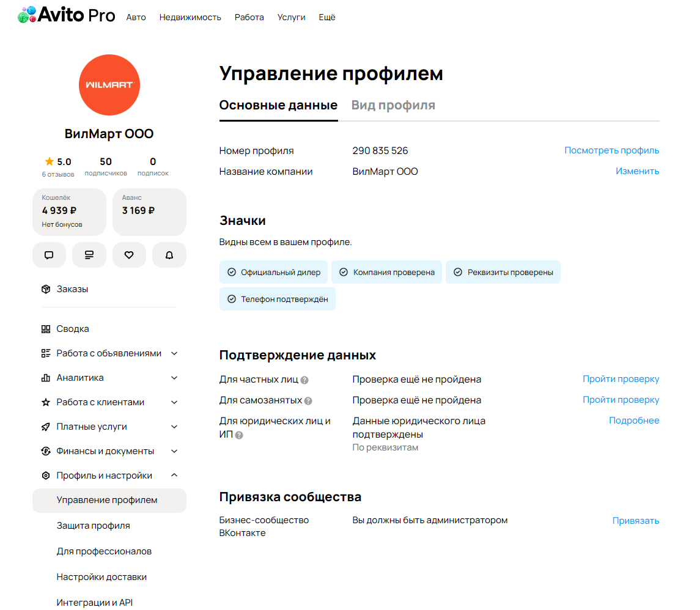Click the 6 отзывов rating text
The height and width of the screenshot is (610, 700).
[x=58, y=174]
